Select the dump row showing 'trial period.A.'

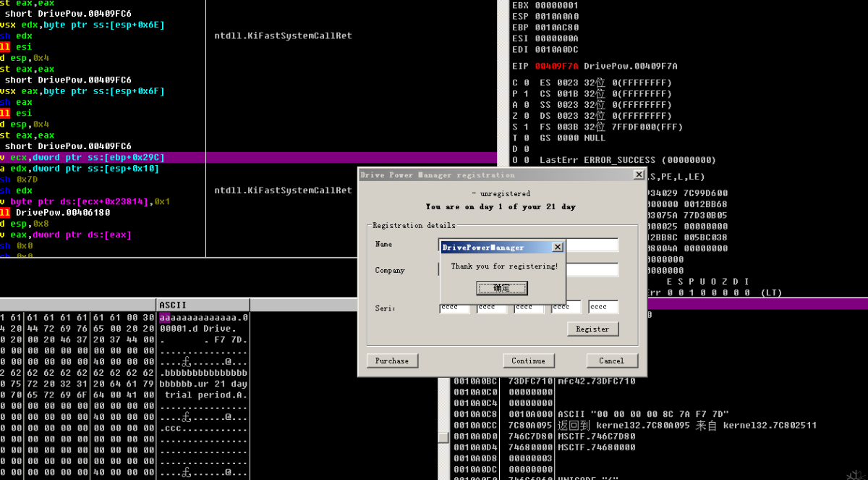point(124,395)
